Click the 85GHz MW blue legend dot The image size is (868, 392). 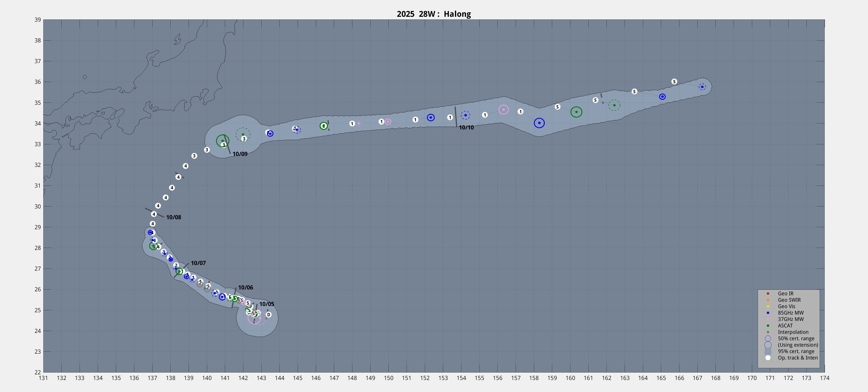point(768,312)
